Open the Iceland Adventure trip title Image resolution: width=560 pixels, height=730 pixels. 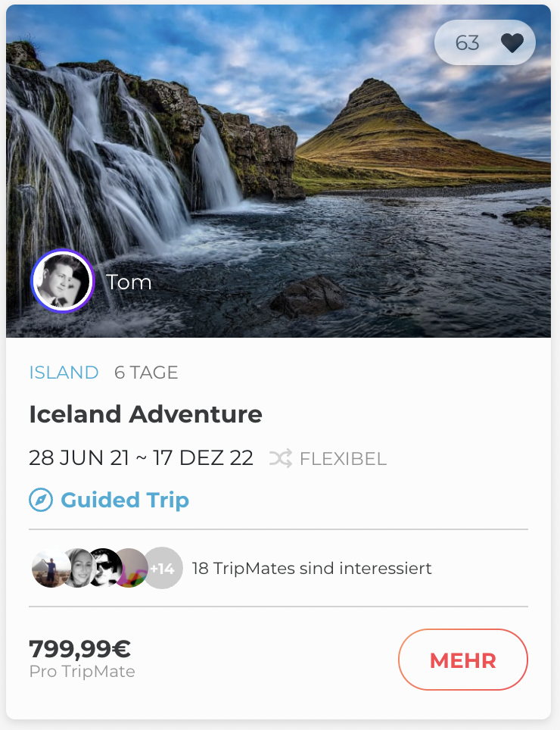pos(145,414)
